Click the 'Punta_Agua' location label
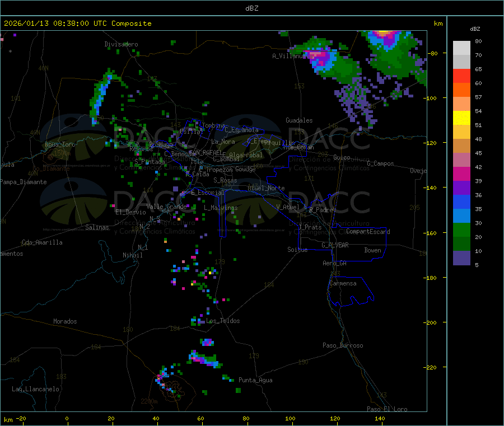The width and height of the screenshot is (504, 426). [x=255, y=380]
